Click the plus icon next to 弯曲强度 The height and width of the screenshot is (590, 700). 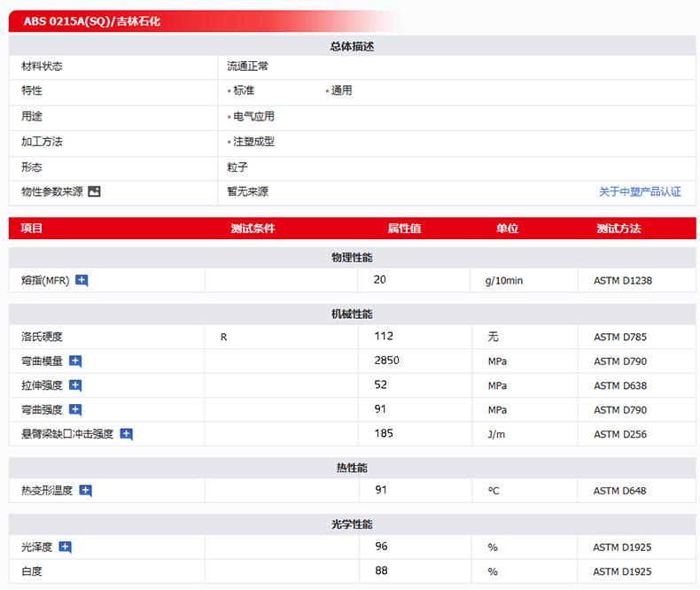coord(75,410)
